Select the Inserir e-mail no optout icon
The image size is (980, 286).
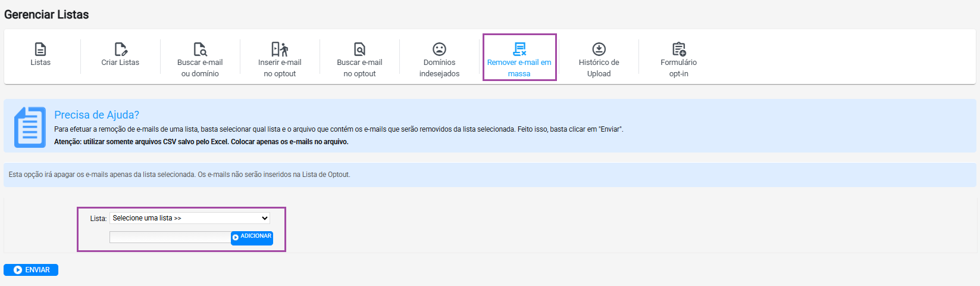pyautogui.click(x=280, y=49)
